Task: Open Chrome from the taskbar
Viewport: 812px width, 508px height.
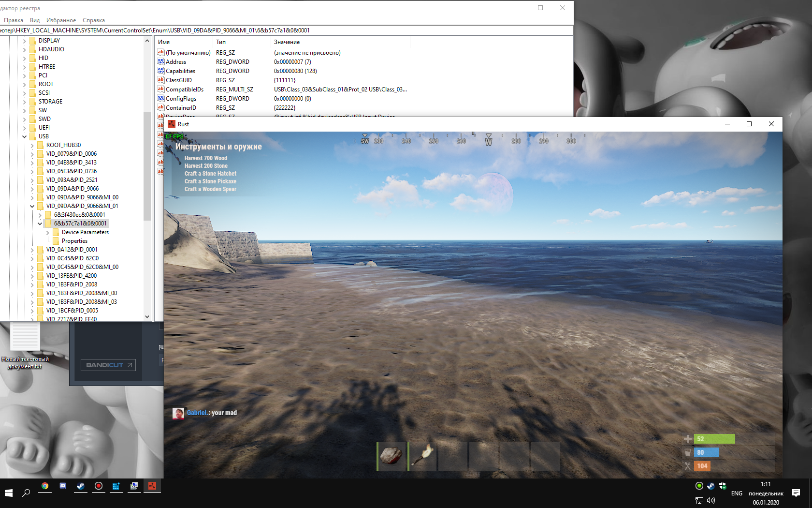Action: point(45,486)
